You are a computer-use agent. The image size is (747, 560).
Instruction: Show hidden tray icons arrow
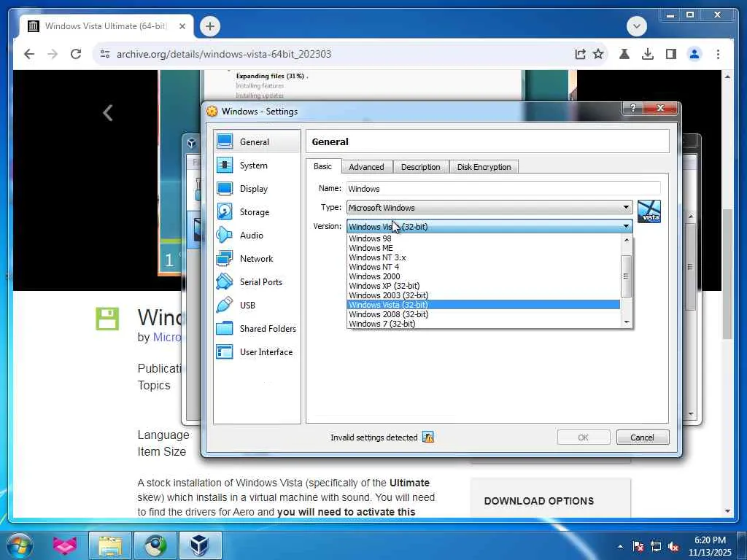(620, 546)
